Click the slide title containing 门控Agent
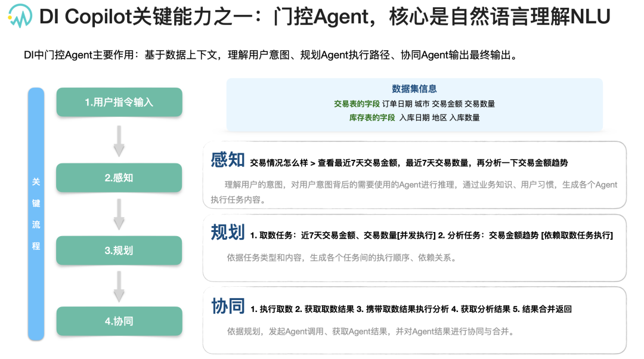The width and height of the screenshot is (644, 359). (324, 17)
